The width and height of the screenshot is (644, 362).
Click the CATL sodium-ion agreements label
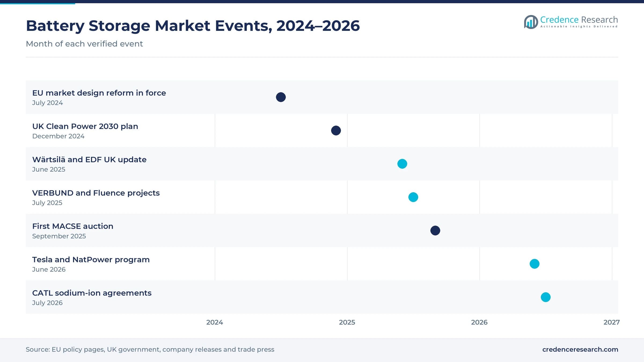pyautogui.click(x=92, y=293)
